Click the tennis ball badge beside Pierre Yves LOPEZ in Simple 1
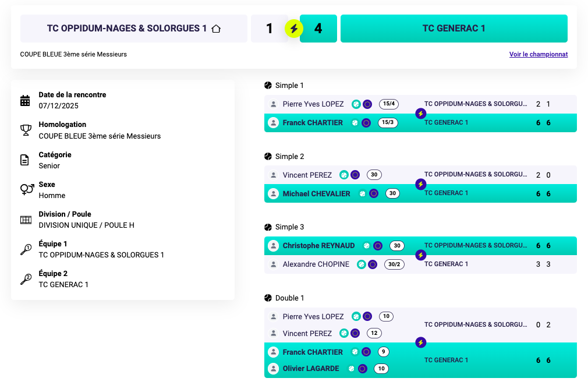The width and height of the screenshot is (588, 385). [356, 104]
